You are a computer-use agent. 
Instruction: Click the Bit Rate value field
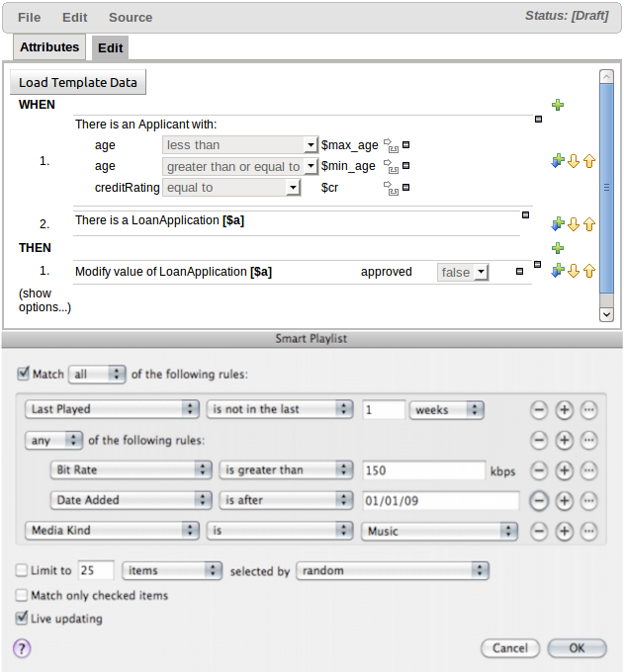tap(423, 470)
